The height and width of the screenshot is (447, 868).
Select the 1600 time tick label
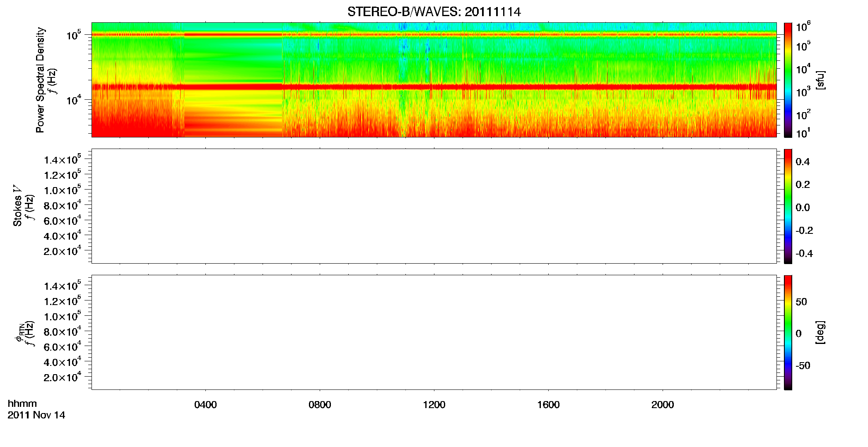coord(548,405)
